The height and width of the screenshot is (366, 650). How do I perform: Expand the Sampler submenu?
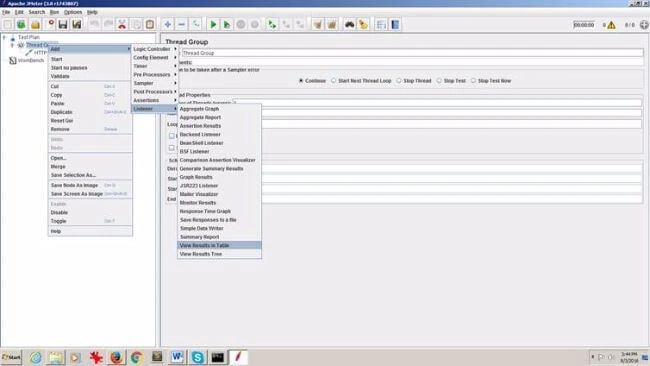coord(155,83)
